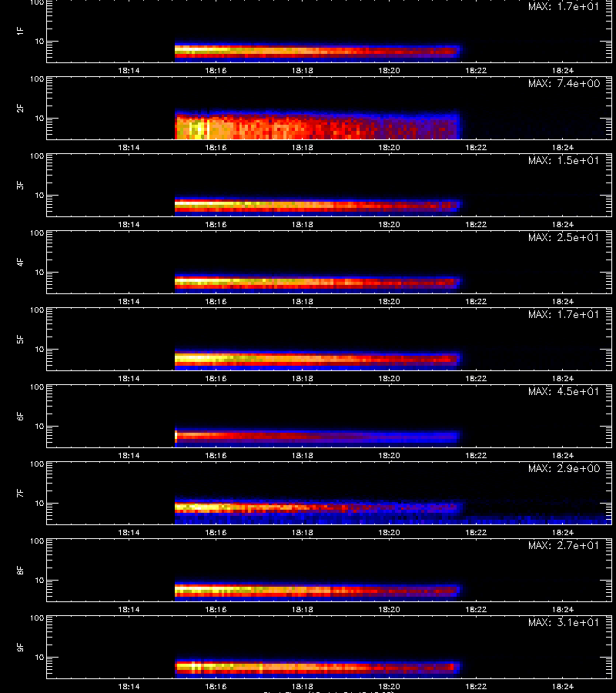Click the 18:14 tick under the 7F panel
Image resolution: width=616 pixels, height=693 pixels.
(x=129, y=533)
